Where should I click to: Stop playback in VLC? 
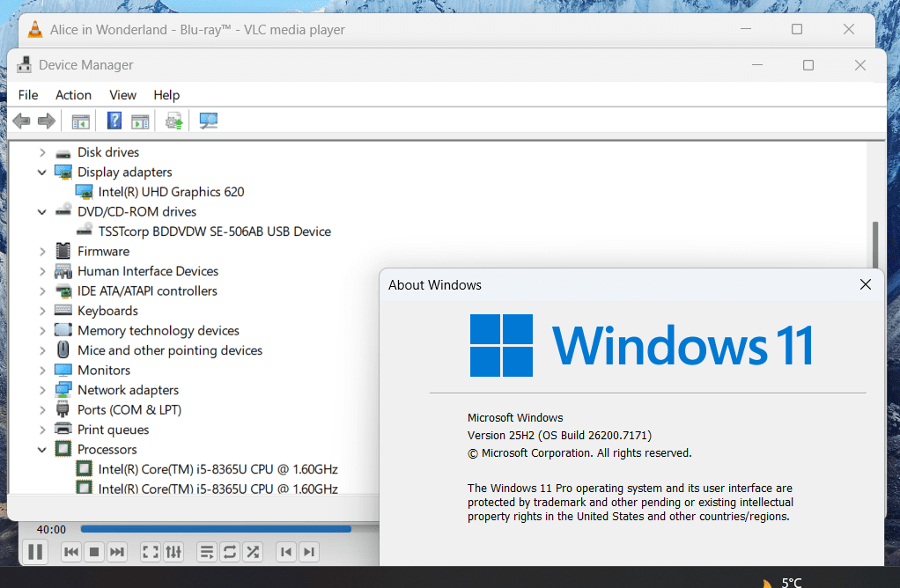point(94,552)
